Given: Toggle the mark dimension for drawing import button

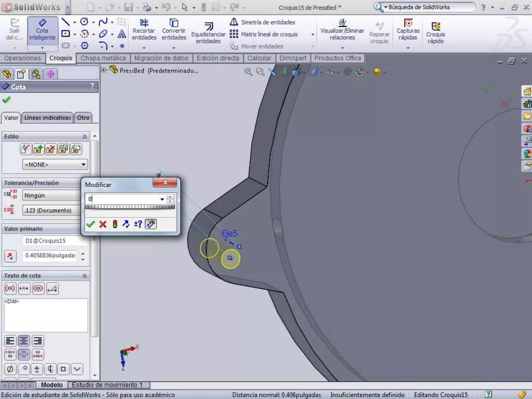Looking at the screenshot, I should point(151,224).
